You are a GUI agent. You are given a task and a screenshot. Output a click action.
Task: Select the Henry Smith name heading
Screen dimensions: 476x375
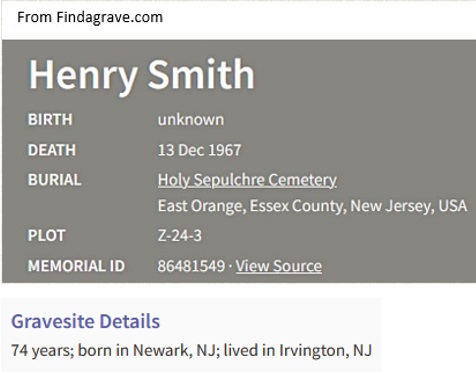click(142, 75)
